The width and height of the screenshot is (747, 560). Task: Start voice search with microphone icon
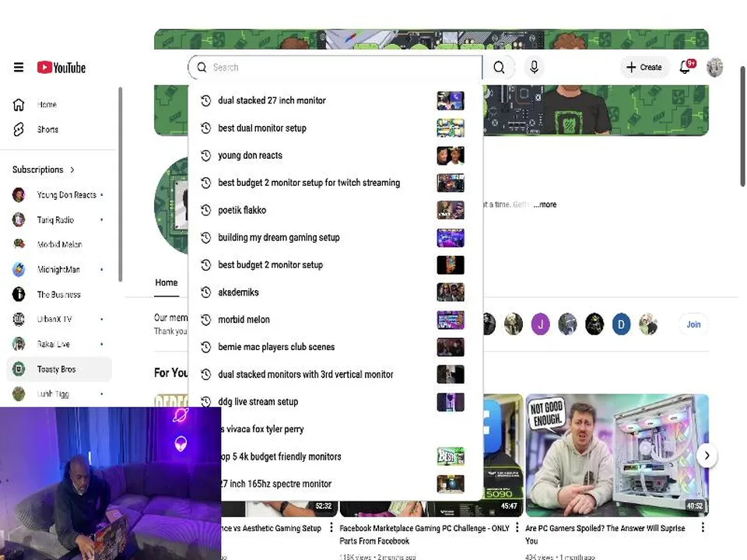pyautogui.click(x=534, y=67)
